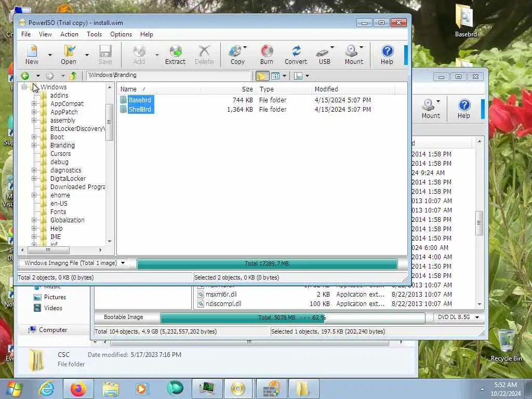Select the ShellBrd folder row
Image resolution: width=532 pixels, height=399 pixels.
[x=246, y=109]
